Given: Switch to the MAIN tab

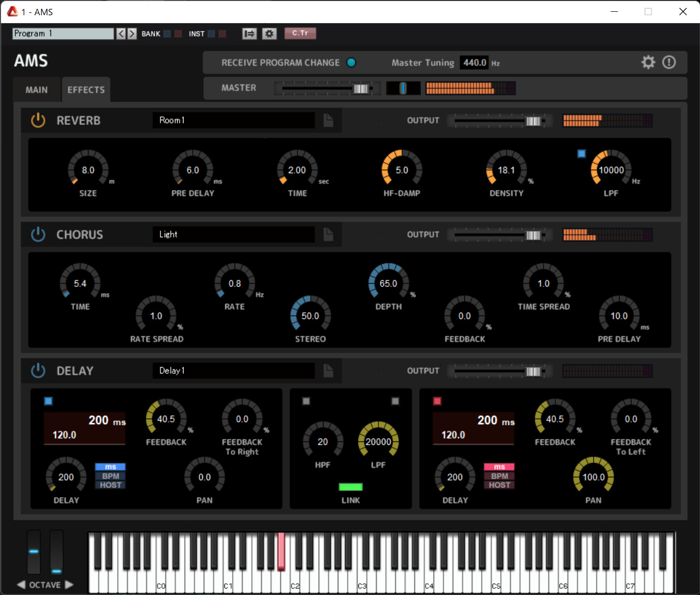Looking at the screenshot, I should coord(37,90).
